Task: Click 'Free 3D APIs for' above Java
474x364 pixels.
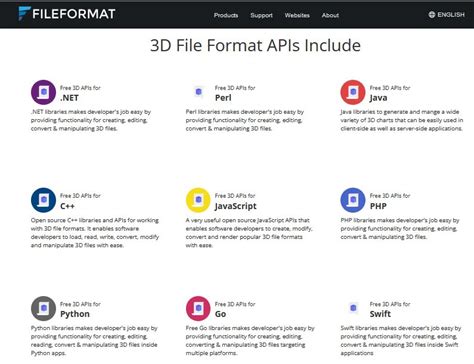Action: click(x=390, y=88)
